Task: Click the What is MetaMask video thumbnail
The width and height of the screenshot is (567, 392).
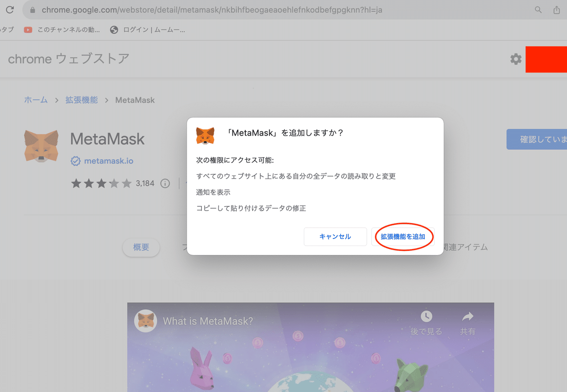Action: tap(310, 347)
